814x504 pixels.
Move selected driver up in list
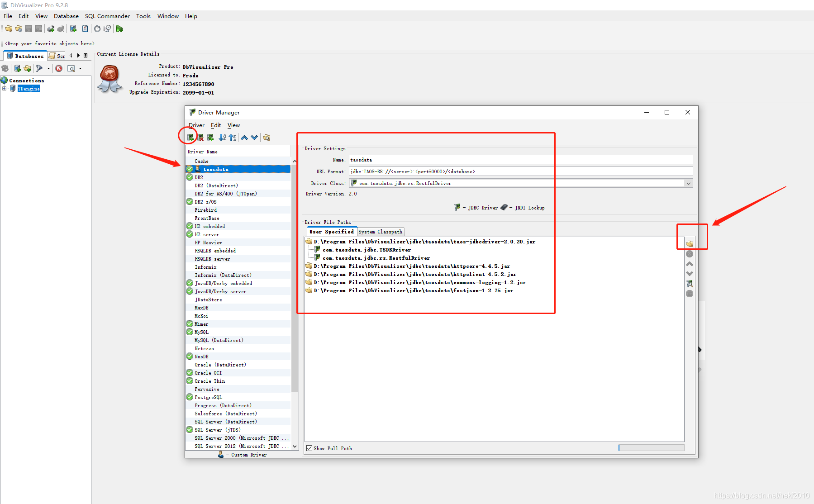(244, 138)
